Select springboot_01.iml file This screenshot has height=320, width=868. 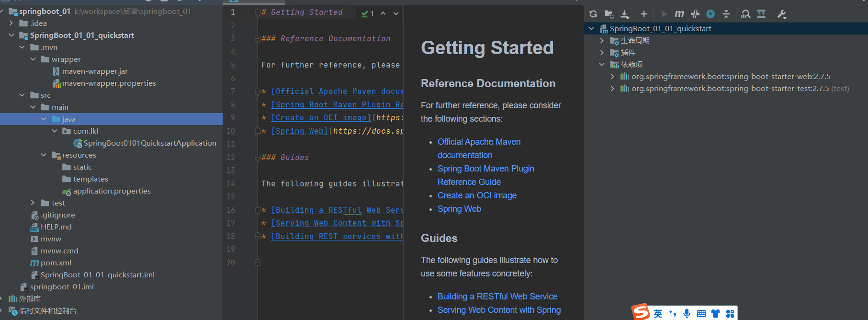pos(62,286)
